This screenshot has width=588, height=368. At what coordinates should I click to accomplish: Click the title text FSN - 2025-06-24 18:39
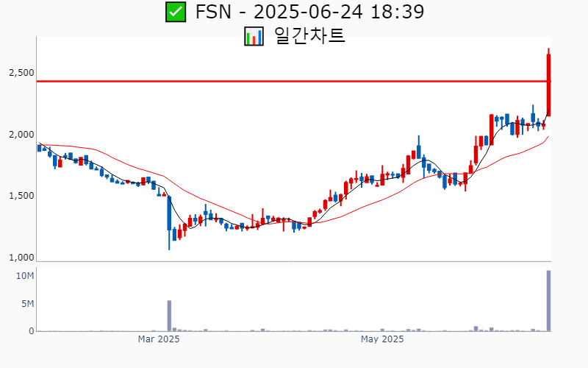309,12
